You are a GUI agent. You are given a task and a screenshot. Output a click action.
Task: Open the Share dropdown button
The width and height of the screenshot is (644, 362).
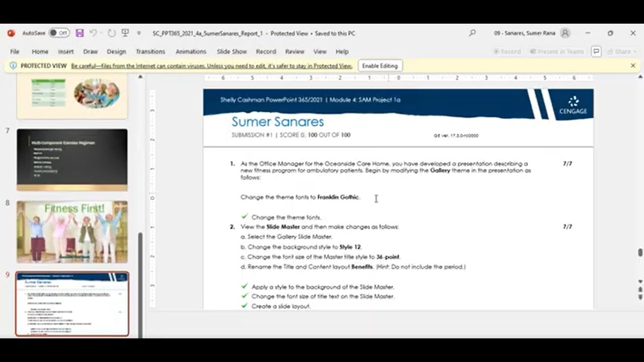[622, 52]
